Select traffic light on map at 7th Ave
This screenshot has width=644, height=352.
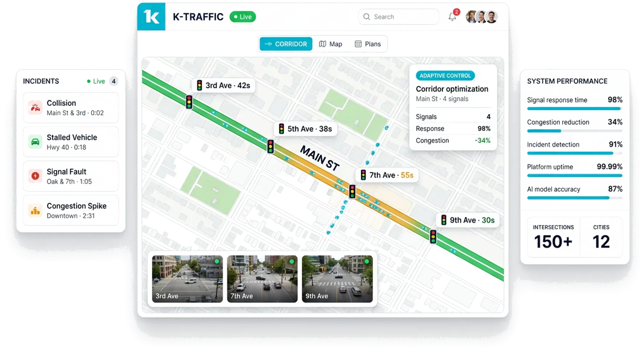pos(352,191)
